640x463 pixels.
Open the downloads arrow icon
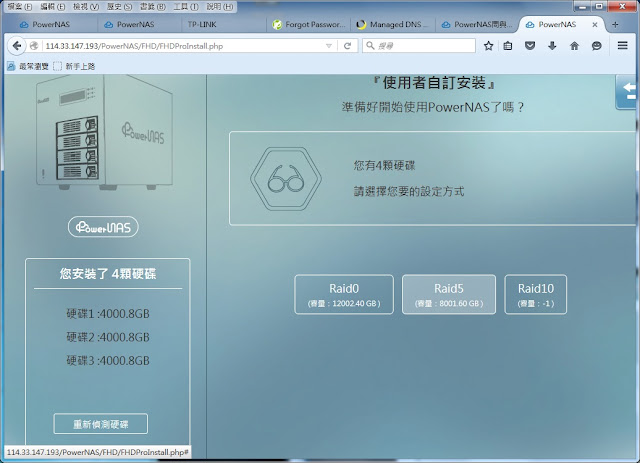coord(552,46)
